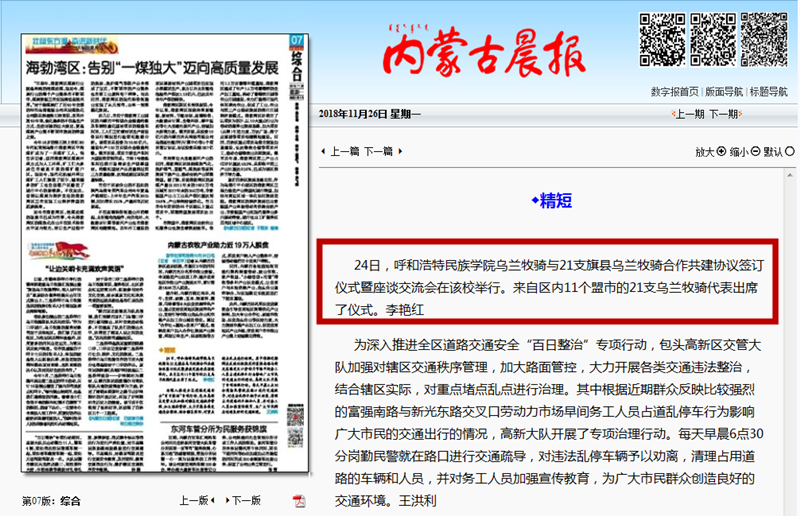Click the rightmost QR code image
The width and height of the screenshot is (800, 516).
pos(762,38)
